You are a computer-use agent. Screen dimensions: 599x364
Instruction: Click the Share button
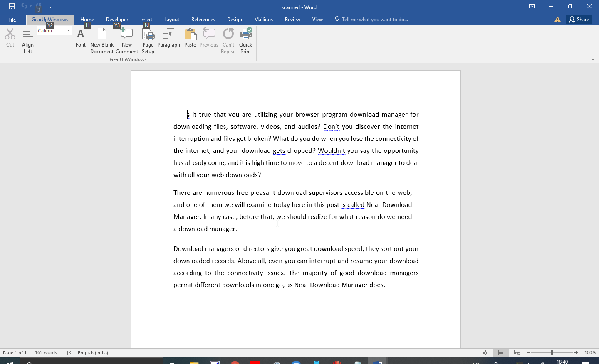click(x=579, y=19)
